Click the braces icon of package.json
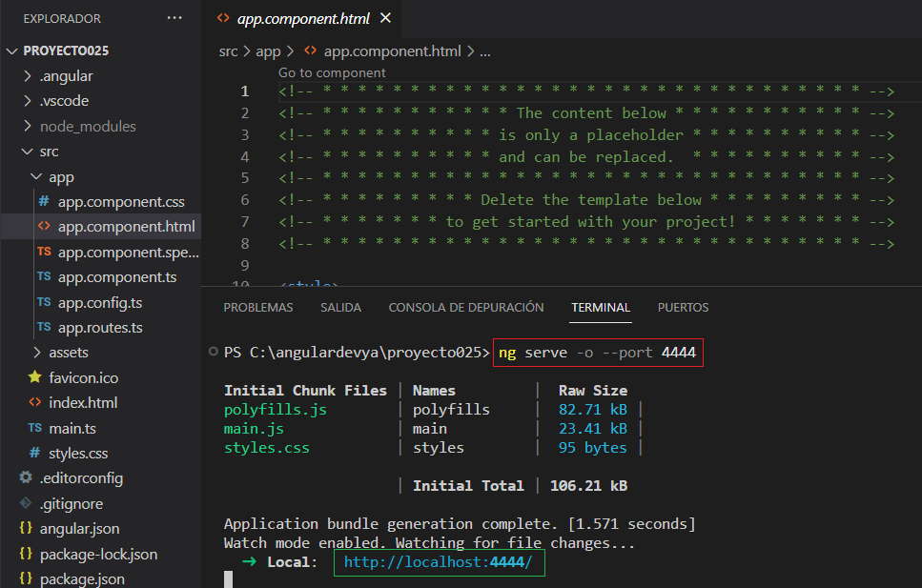The image size is (922, 588). pyautogui.click(x=26, y=578)
